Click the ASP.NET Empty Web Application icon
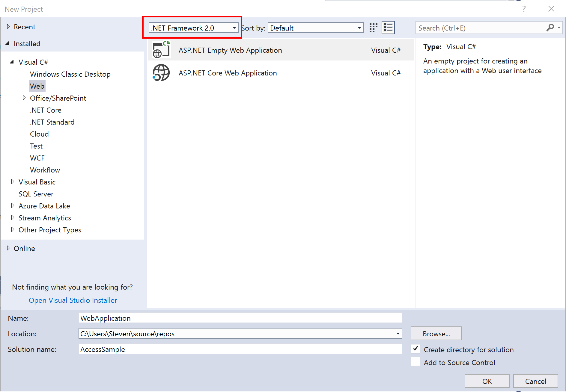The width and height of the screenshot is (566, 392). click(x=161, y=50)
